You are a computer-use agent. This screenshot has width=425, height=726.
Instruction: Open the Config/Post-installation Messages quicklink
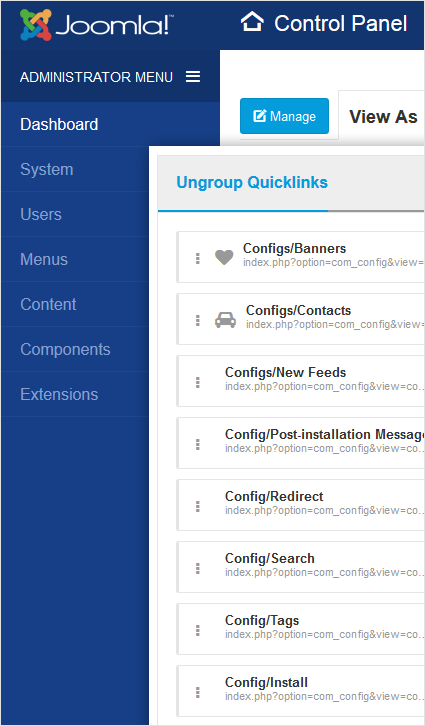(x=300, y=443)
